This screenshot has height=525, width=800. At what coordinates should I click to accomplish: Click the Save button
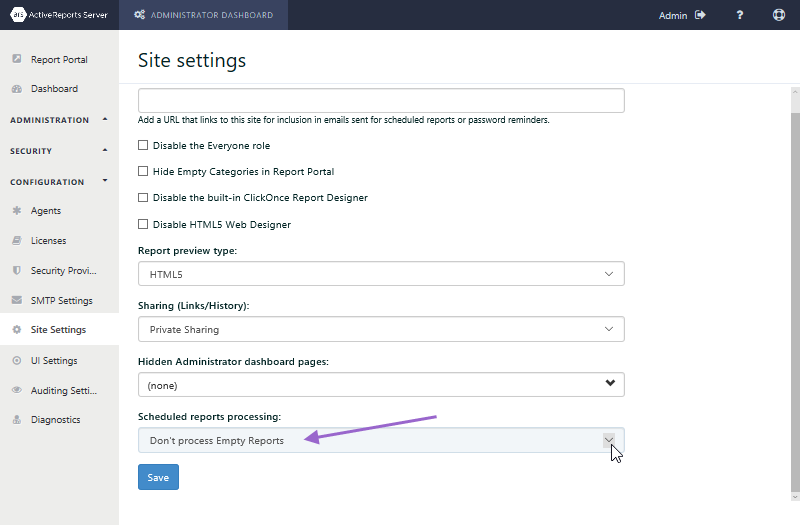(158, 477)
